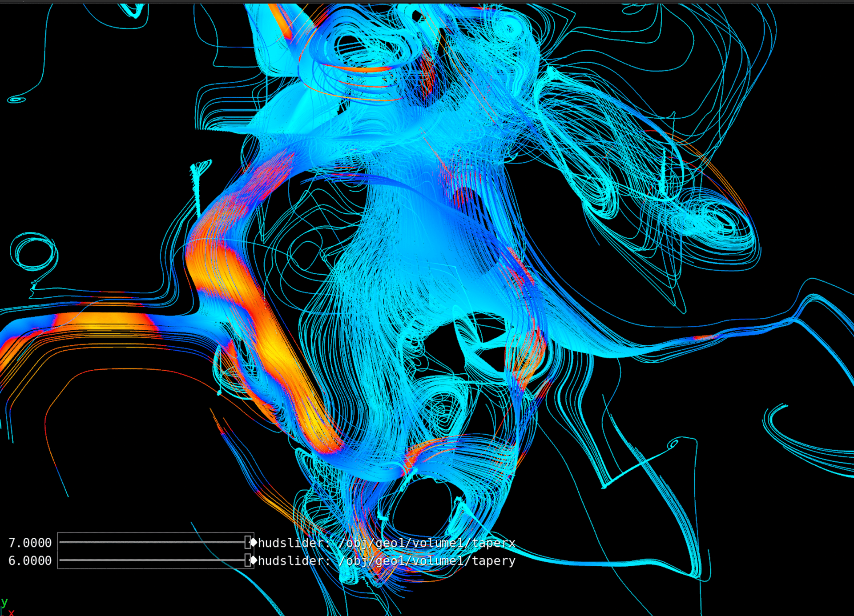Click the diamond keyframe marker beside tapery
The width and height of the screenshot is (854, 616).
pyautogui.click(x=254, y=560)
